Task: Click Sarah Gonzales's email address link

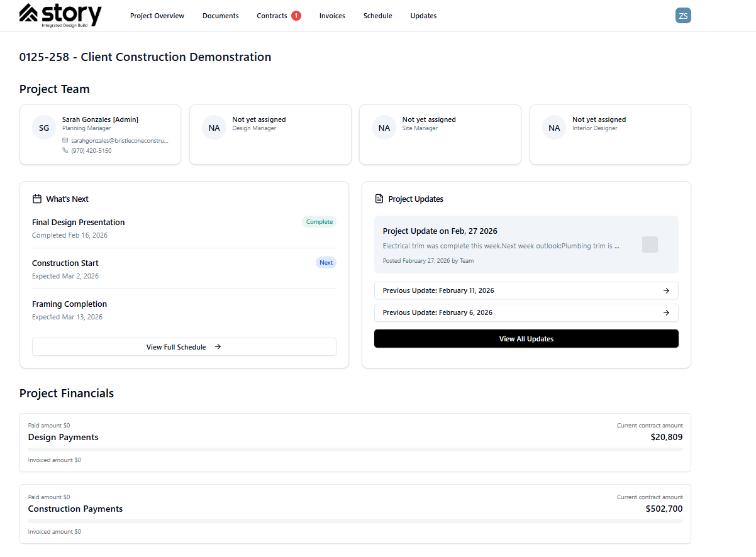Action: point(120,140)
